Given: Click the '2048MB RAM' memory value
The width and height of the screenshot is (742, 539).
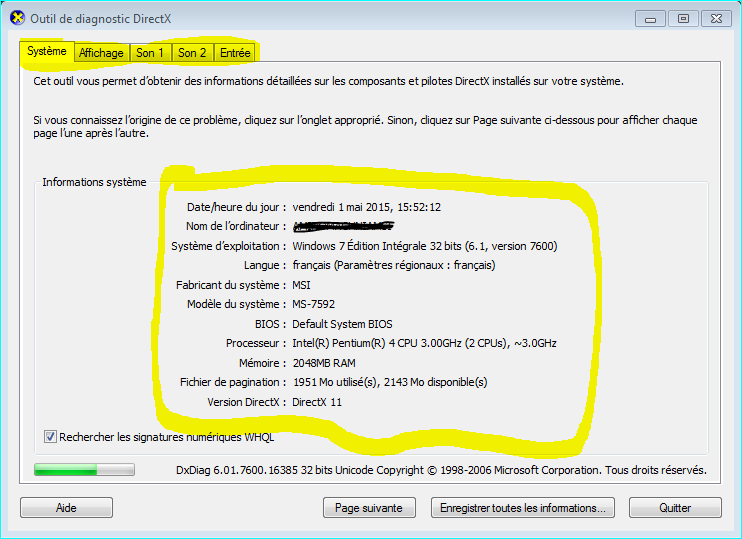Looking at the screenshot, I should 324,363.
